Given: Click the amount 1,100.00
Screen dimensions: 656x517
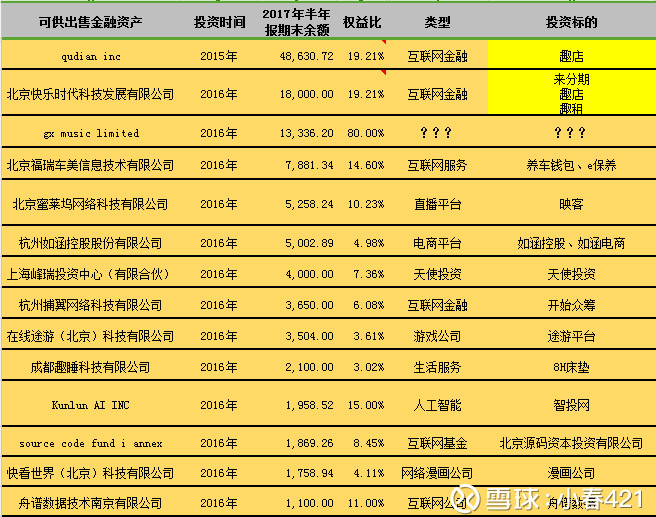Looking at the screenshot, I should click(309, 503).
